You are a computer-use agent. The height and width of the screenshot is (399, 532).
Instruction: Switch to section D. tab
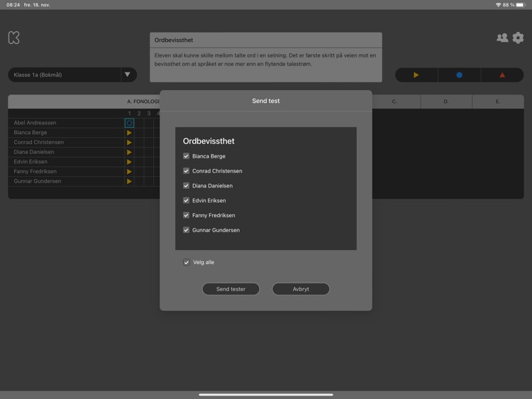[x=446, y=102]
